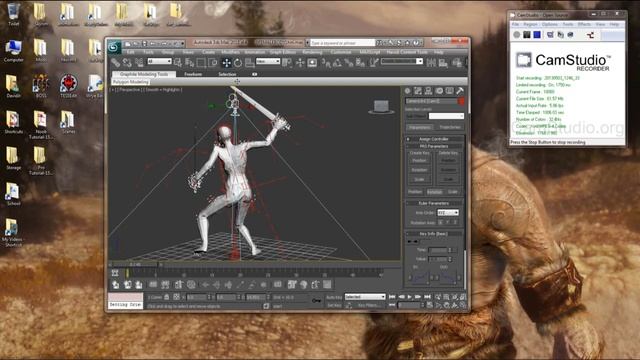The height and width of the screenshot is (360, 640).
Task: Click Create Key Position button
Action: (419, 160)
